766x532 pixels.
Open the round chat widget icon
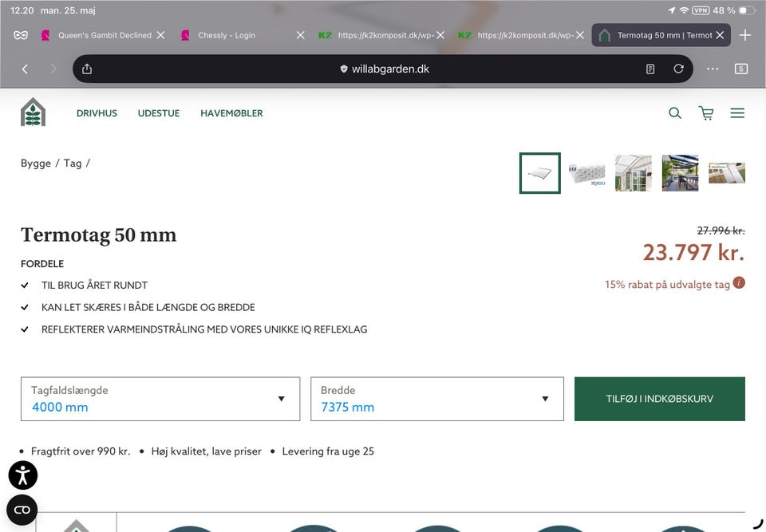coord(22,510)
